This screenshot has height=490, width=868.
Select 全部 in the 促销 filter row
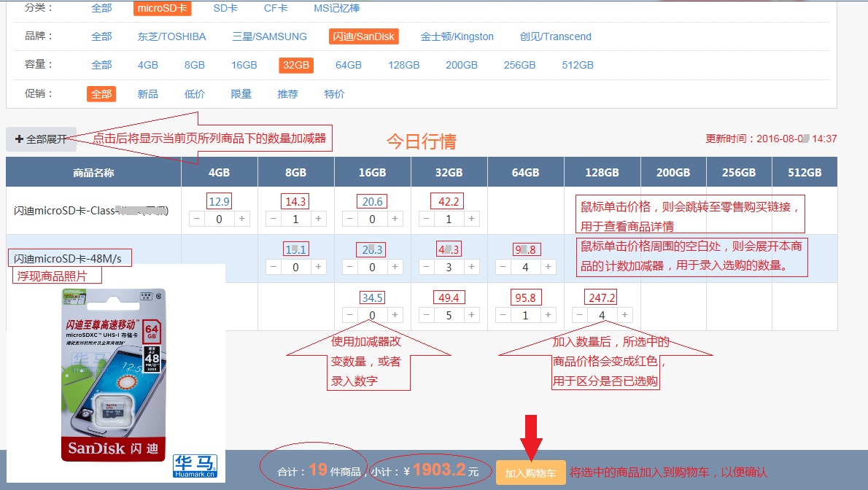tap(101, 94)
